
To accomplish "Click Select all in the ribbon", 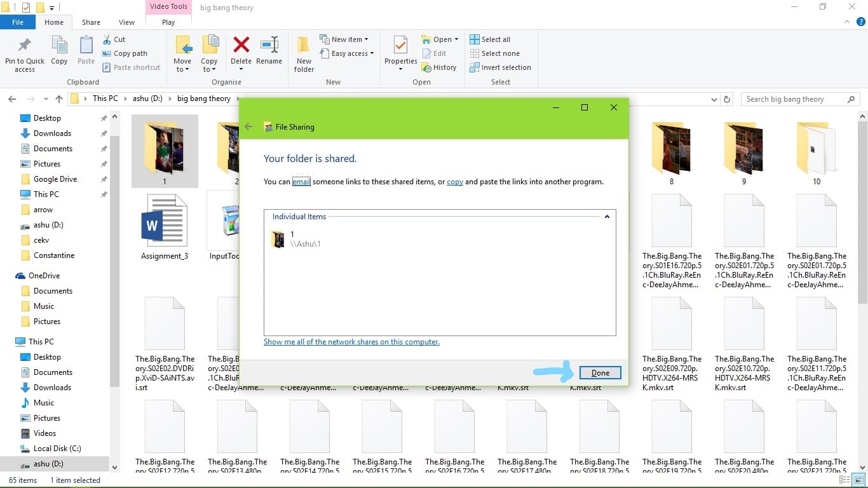I will [x=490, y=39].
